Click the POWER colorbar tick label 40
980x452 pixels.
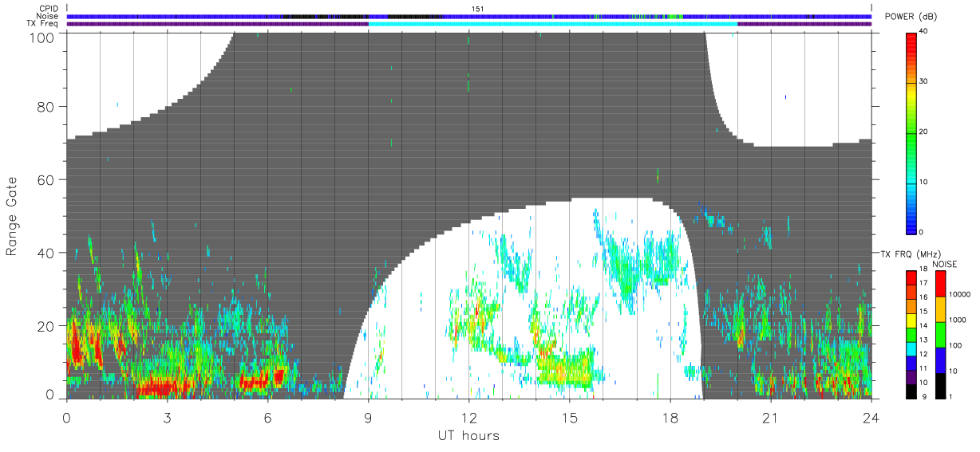point(923,31)
